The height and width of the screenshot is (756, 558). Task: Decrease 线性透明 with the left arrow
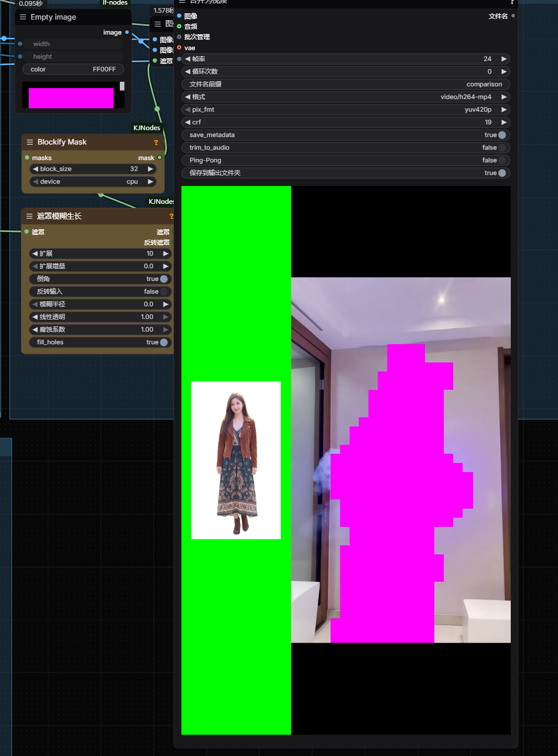click(35, 317)
